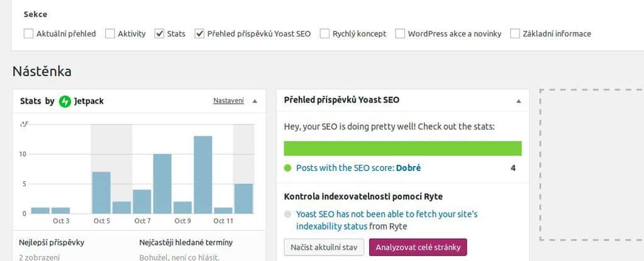Collapse the Stats by Jetpack widget
This screenshot has width=644, height=261.
(255, 101)
